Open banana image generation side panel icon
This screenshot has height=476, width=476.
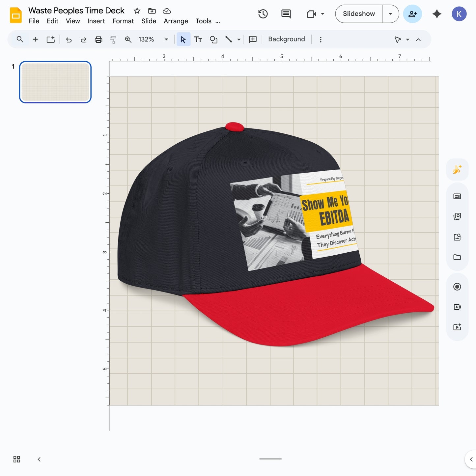click(457, 169)
